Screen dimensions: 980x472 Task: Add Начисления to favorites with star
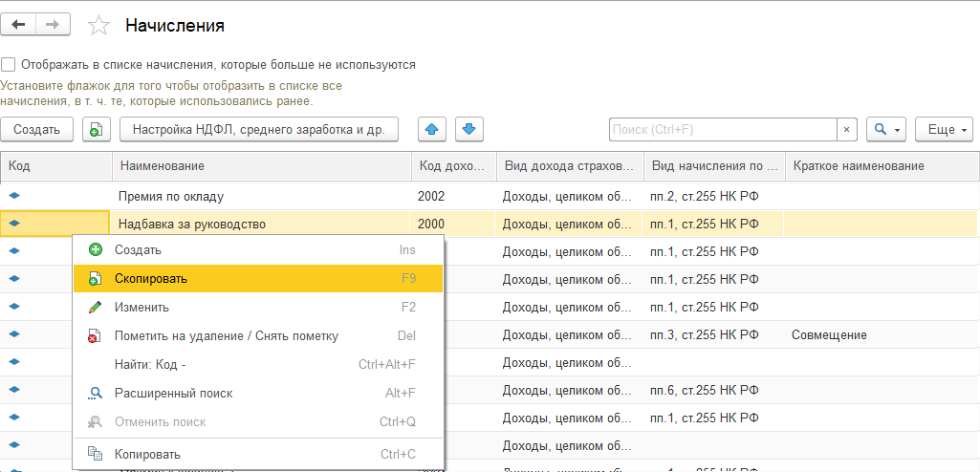click(x=98, y=26)
